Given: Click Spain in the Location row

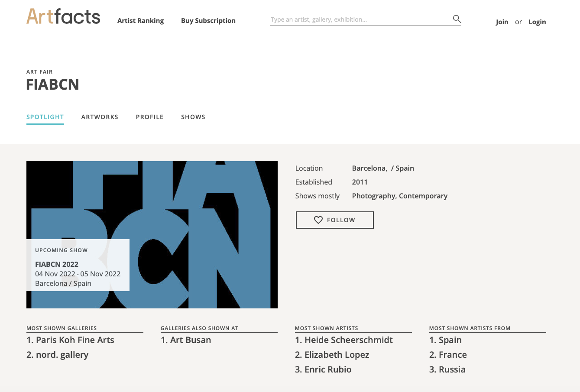Looking at the screenshot, I should [x=405, y=168].
